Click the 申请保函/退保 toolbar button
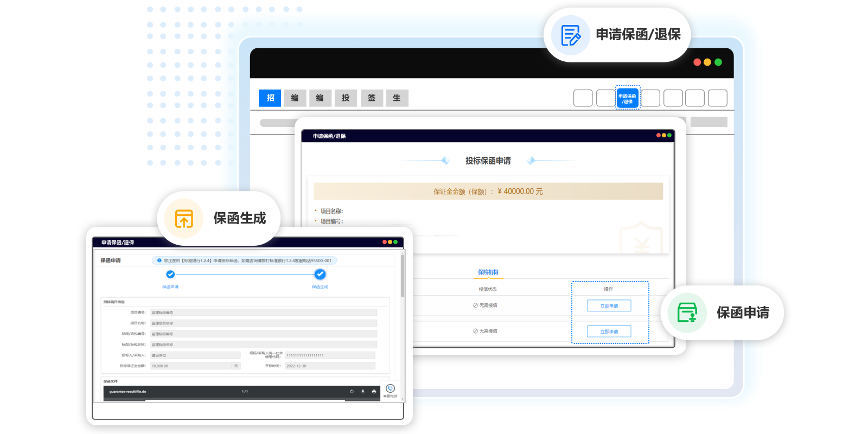The width and height of the screenshot is (868, 434). click(627, 98)
